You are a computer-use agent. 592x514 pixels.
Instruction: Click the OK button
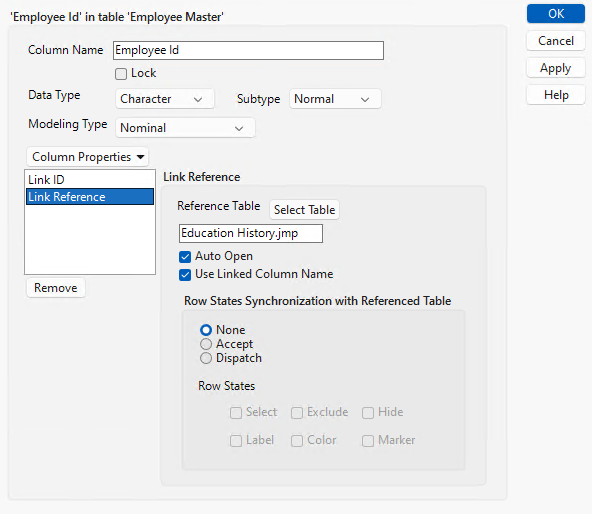pos(555,14)
